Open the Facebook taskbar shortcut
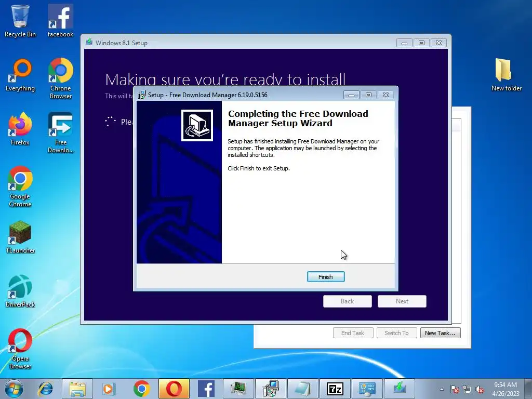Screen dimensions: 532x399 point(206,389)
